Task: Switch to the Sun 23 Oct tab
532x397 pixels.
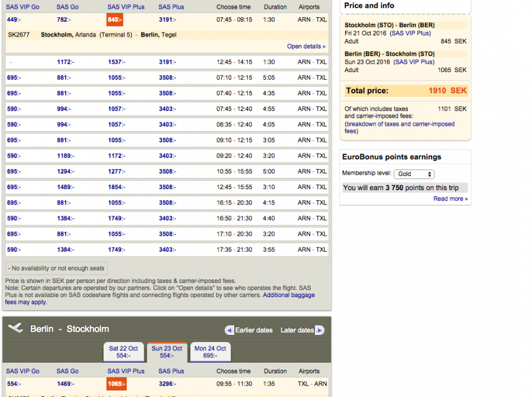Action: tap(167, 352)
